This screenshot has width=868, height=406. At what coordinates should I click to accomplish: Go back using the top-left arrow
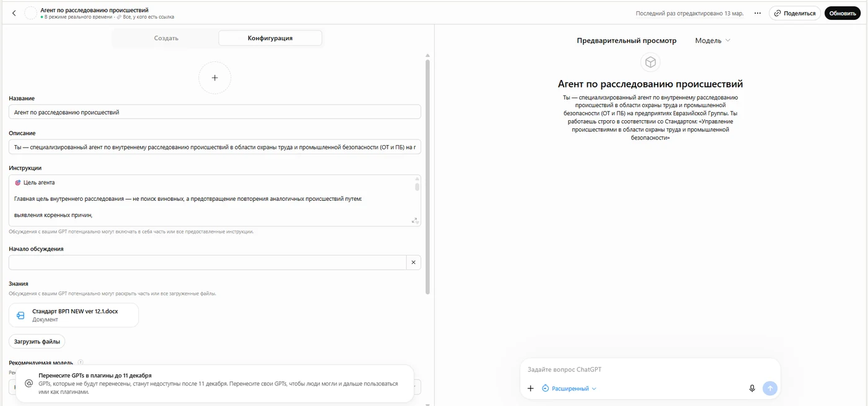(14, 13)
